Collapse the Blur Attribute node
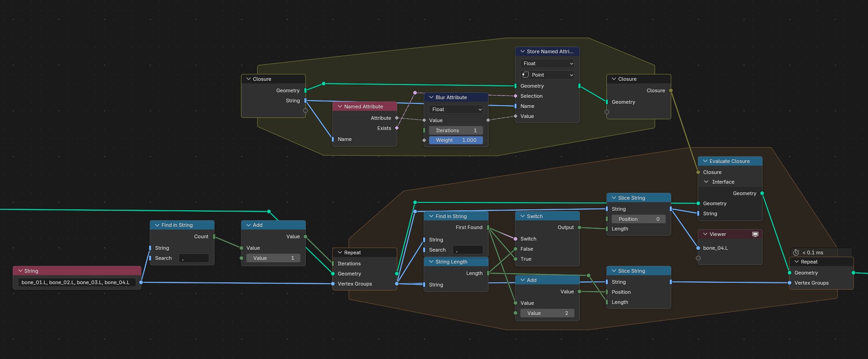This screenshot has height=359, width=868. point(431,97)
